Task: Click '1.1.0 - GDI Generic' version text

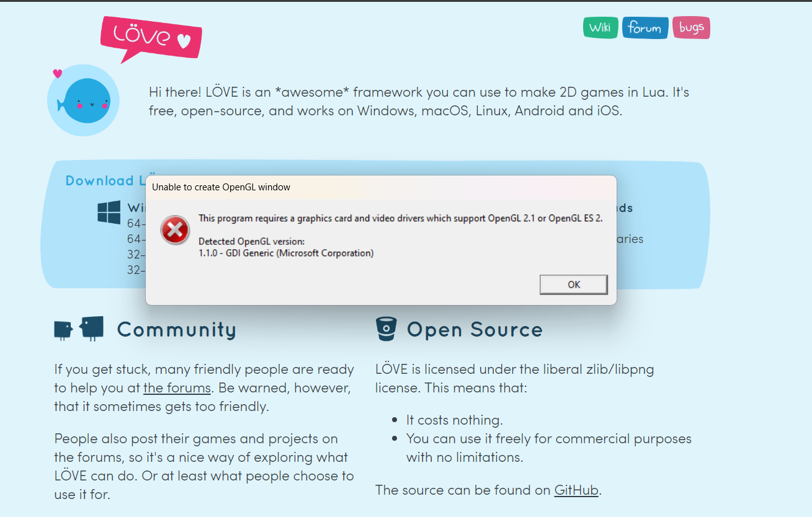Action: point(286,253)
